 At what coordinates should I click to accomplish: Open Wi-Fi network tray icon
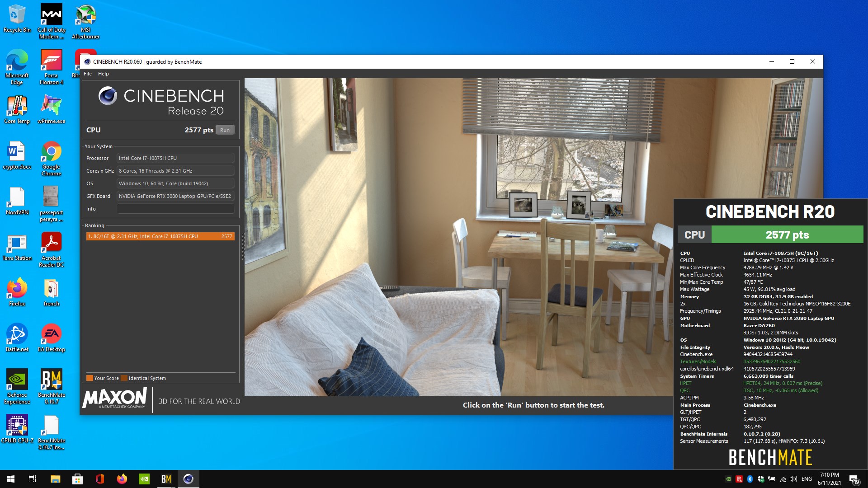click(783, 479)
